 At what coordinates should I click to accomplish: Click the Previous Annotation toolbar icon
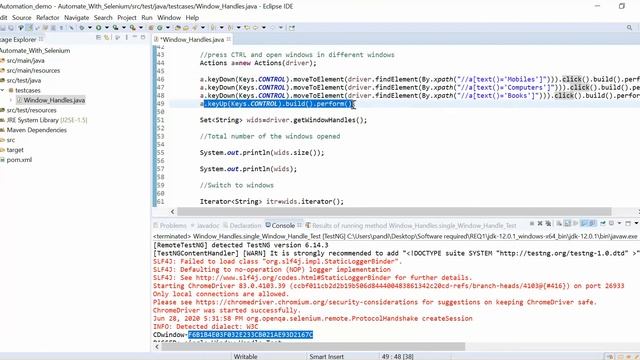tap(230, 28)
